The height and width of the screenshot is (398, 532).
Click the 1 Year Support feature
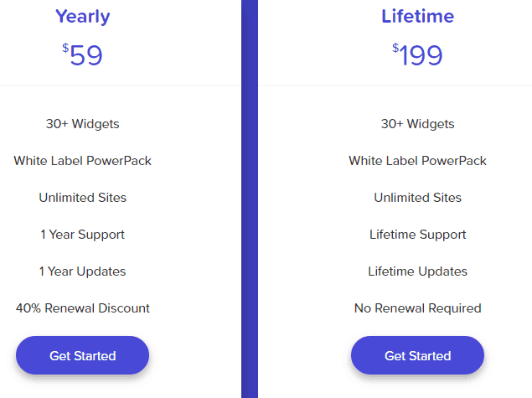[x=82, y=235]
